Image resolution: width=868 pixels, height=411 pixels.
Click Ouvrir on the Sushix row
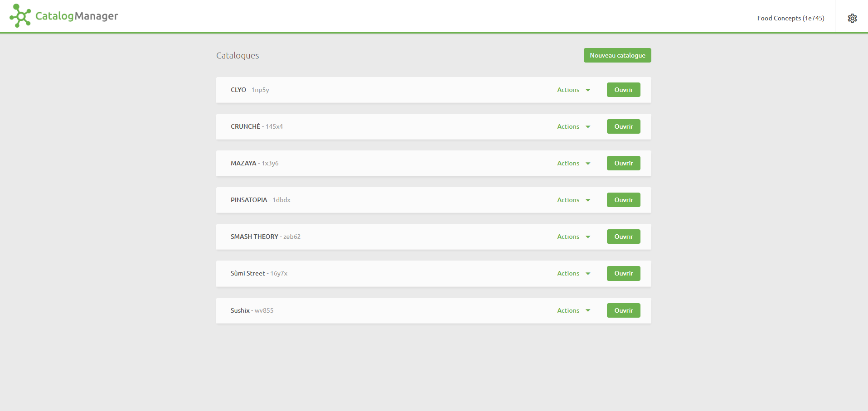point(623,310)
